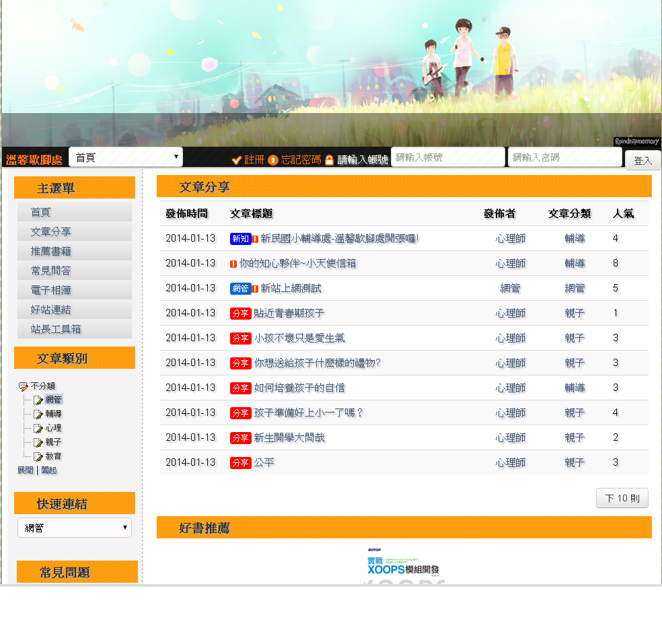The image size is (662, 644).
Task: Click the 不分類 root tree icon
Action: tap(23, 386)
